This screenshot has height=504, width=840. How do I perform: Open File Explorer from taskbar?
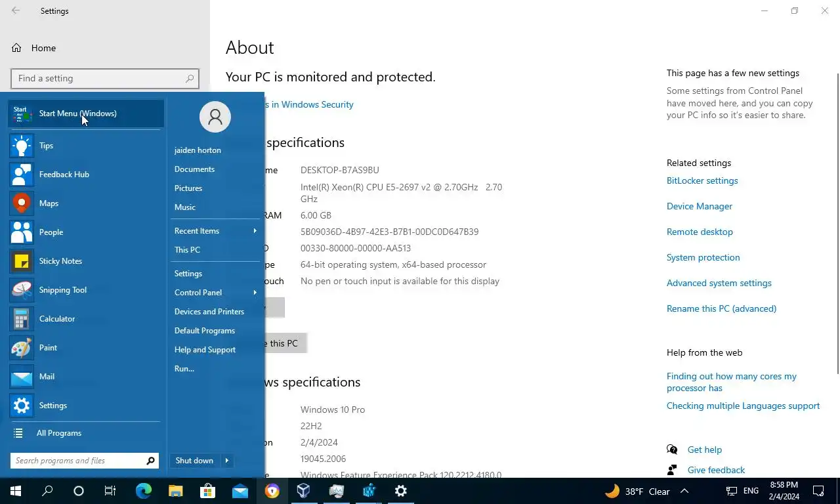(175, 491)
